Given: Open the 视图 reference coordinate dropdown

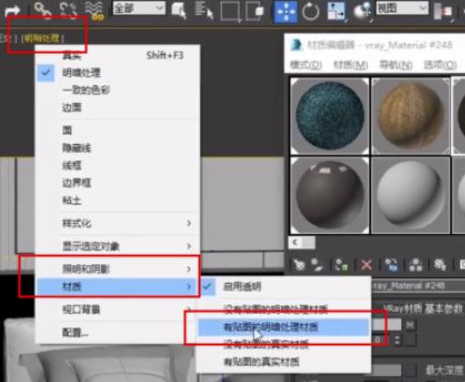Looking at the screenshot, I should [402, 8].
